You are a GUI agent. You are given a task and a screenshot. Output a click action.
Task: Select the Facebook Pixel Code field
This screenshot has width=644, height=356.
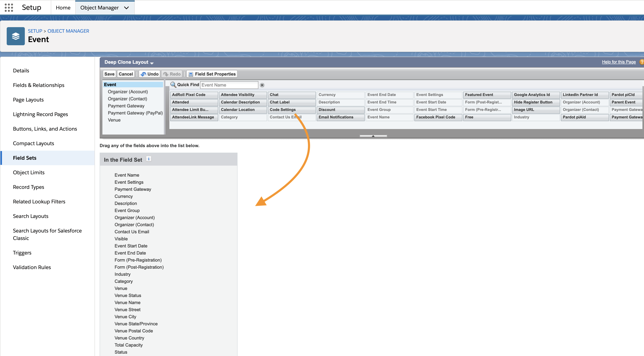click(438, 117)
